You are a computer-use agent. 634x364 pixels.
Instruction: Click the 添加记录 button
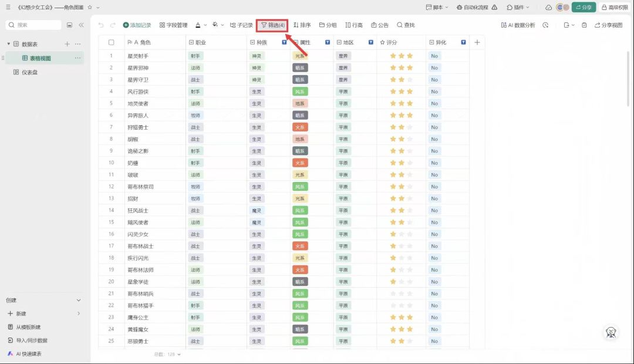(137, 25)
